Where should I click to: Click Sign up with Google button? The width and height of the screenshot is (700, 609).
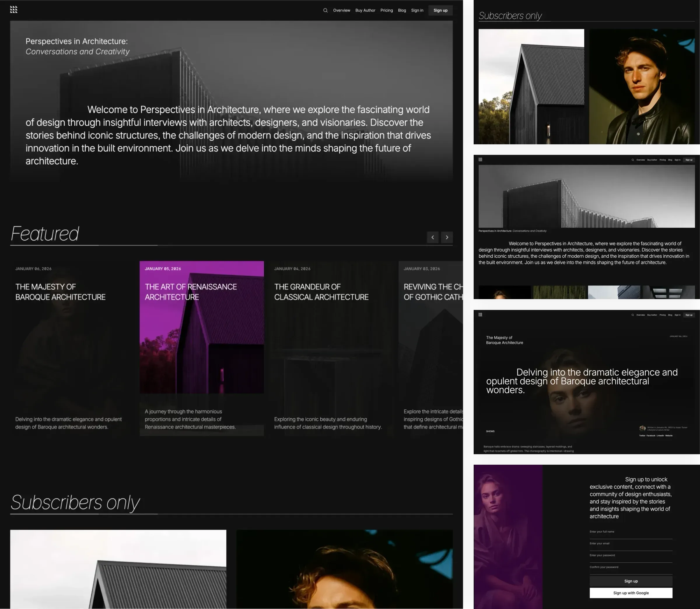[x=631, y=593]
